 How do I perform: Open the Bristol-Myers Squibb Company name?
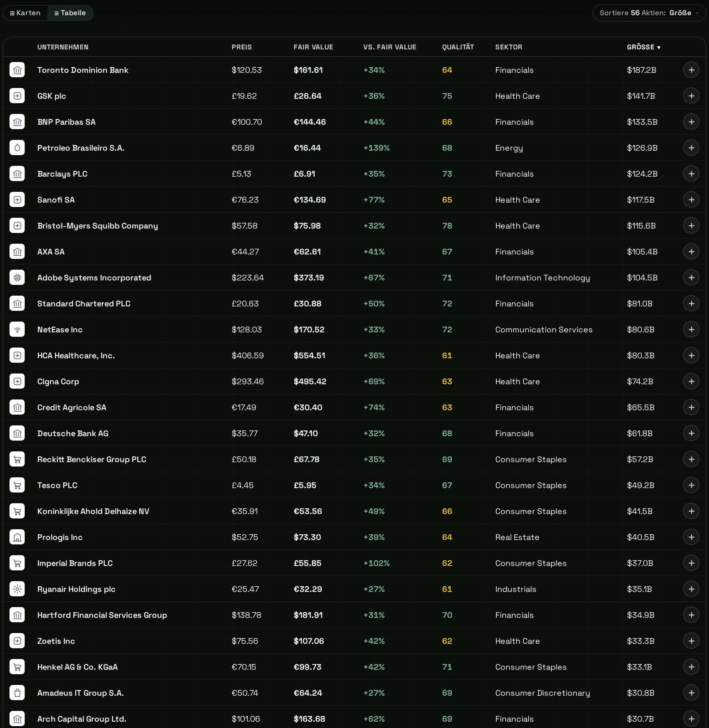[97, 226]
